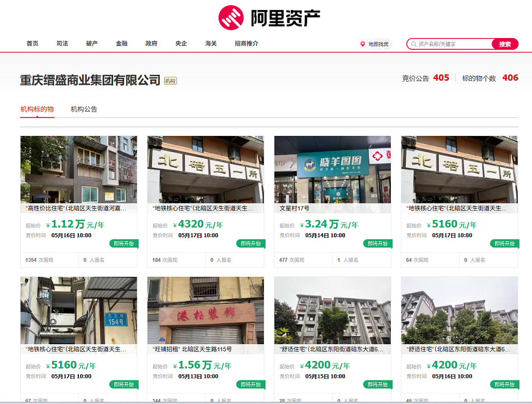
Task: Click the 阿里资产 logo
Action: pos(269,17)
